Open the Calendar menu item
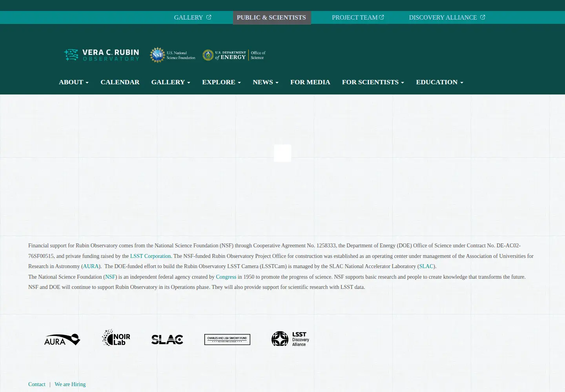 [x=120, y=82]
